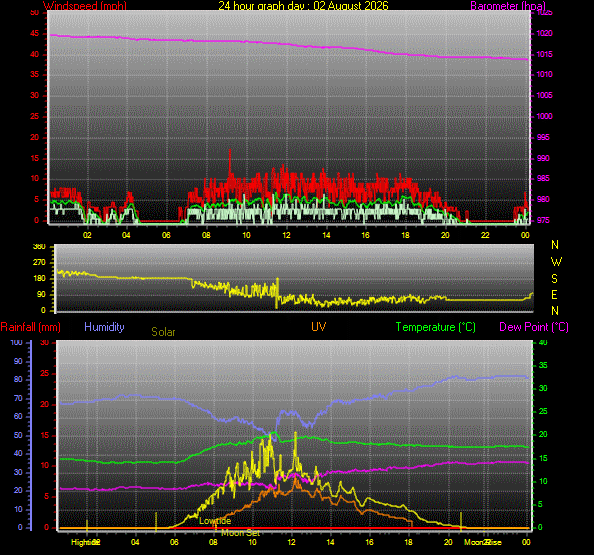Click the 1015 barometer axis value
This screenshot has height=555, width=594.
[544, 55]
